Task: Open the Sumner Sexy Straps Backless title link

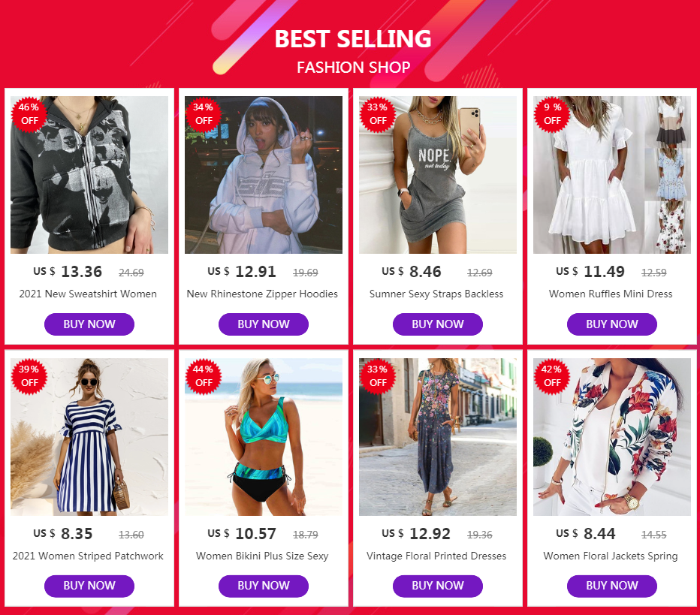Action: tap(436, 294)
